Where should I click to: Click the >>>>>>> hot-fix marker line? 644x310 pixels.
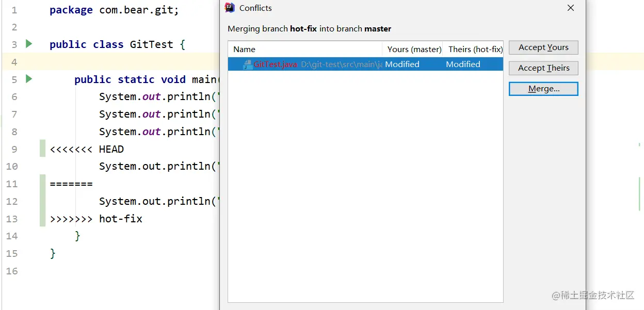coord(96,219)
